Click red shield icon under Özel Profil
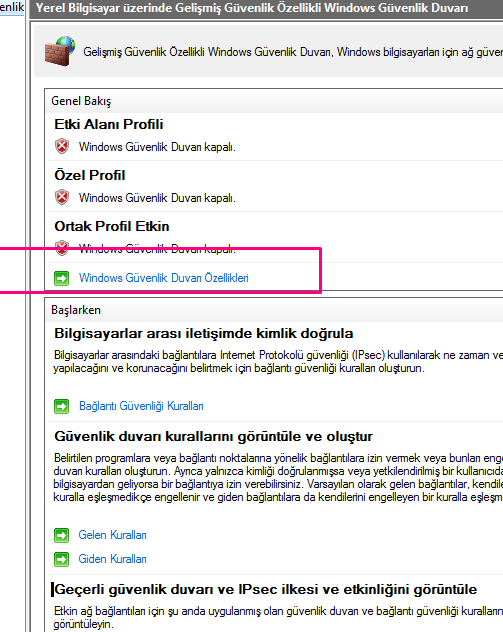This screenshot has height=632, width=503. 62,198
